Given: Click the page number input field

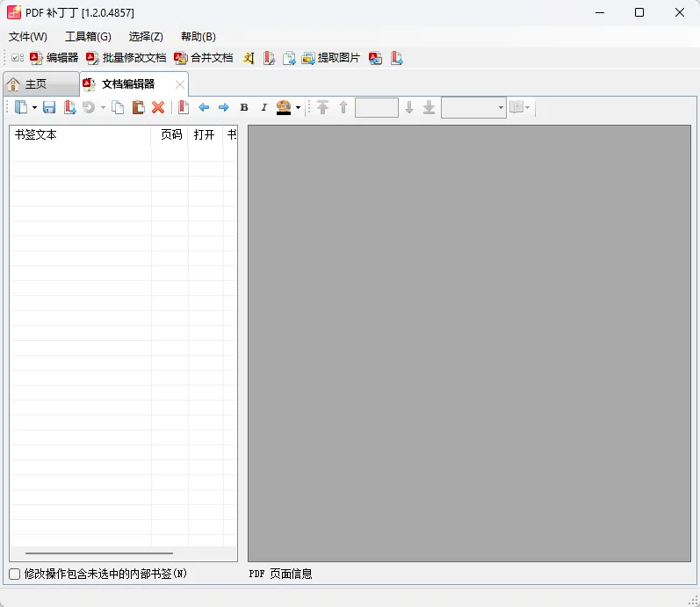Looking at the screenshot, I should coord(376,108).
